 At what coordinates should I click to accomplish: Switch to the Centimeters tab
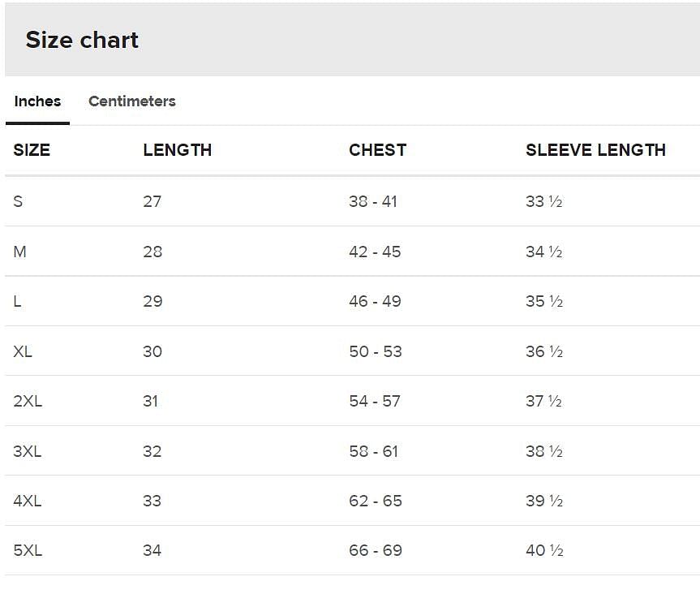(x=132, y=101)
